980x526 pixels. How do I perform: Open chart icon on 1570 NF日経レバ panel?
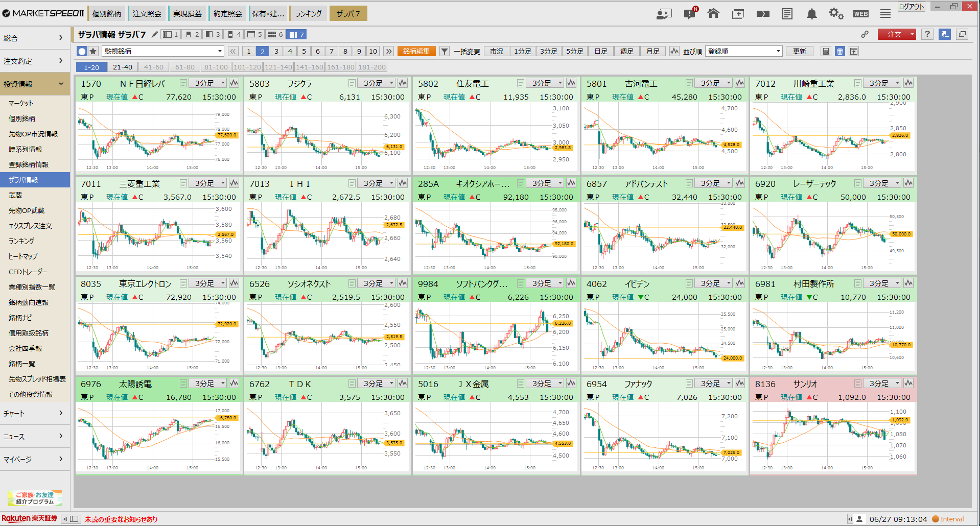[234, 83]
